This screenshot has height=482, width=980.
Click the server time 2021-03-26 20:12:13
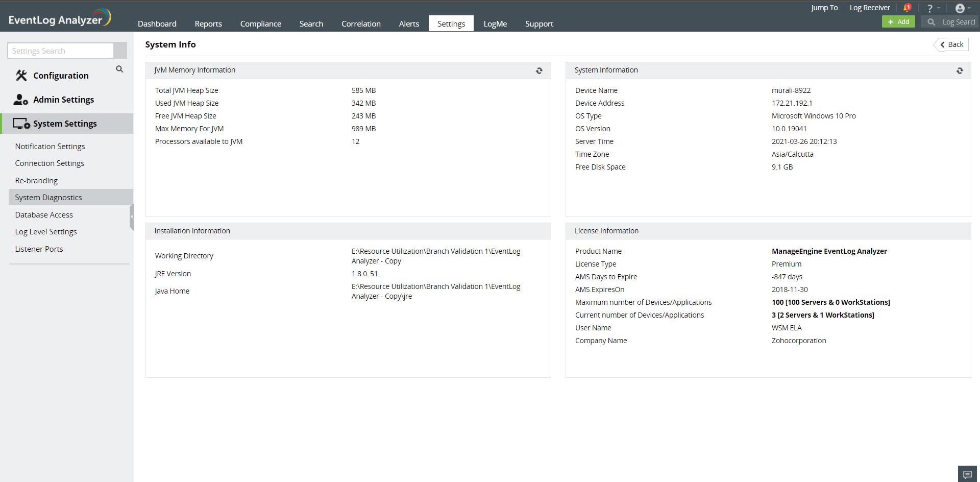click(804, 141)
